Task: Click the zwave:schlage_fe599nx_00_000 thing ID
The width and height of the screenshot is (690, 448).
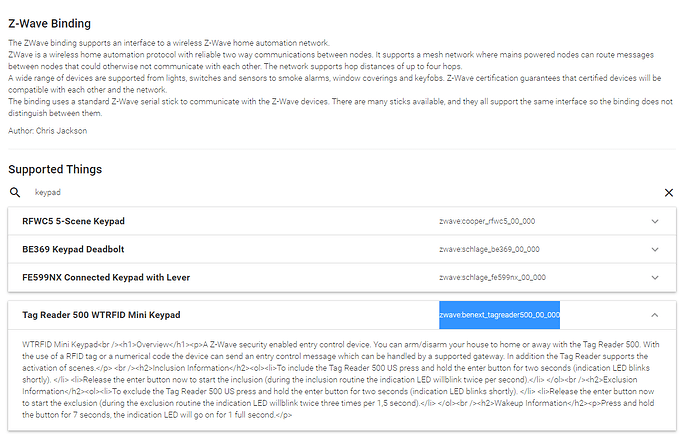Action: pos(492,278)
